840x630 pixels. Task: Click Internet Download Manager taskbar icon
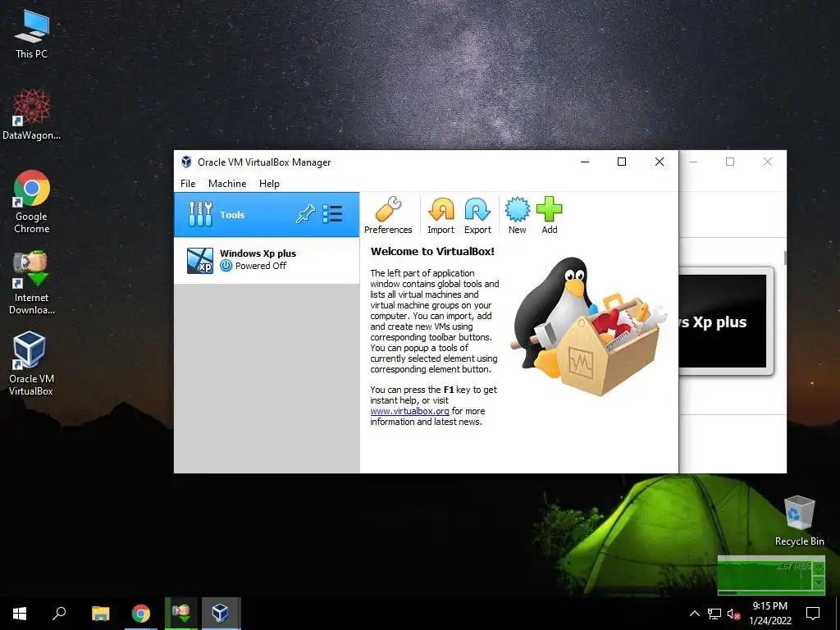point(181,614)
